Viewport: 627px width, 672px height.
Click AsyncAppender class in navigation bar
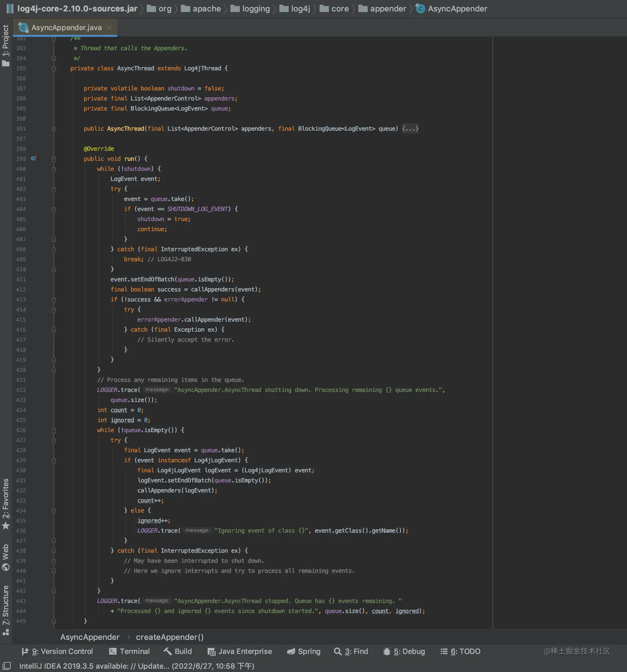click(x=457, y=9)
